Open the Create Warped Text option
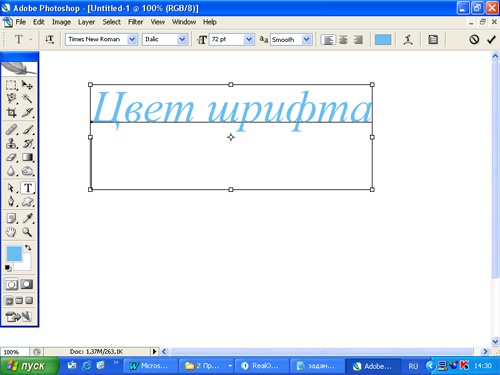The width and height of the screenshot is (500, 375). pyautogui.click(x=408, y=40)
